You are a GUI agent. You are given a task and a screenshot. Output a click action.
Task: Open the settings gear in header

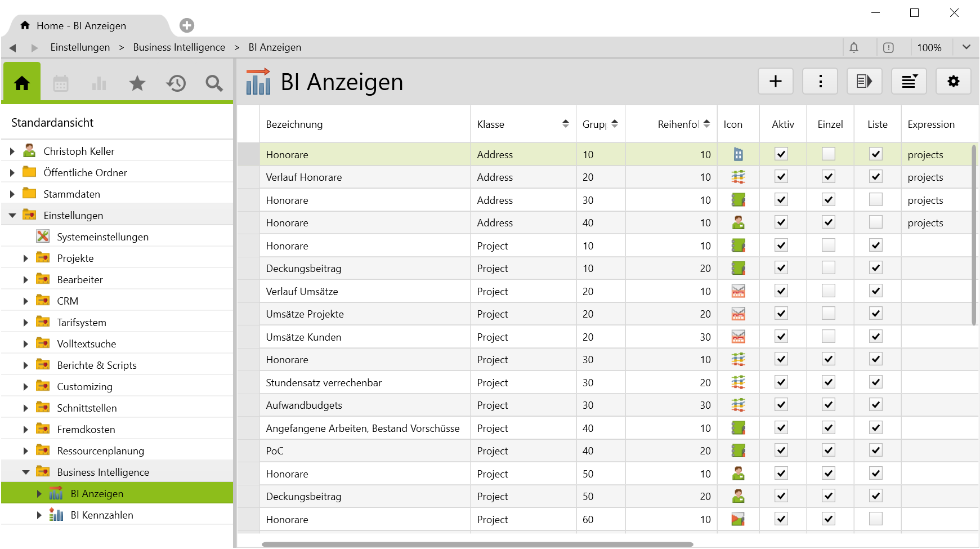coord(953,82)
